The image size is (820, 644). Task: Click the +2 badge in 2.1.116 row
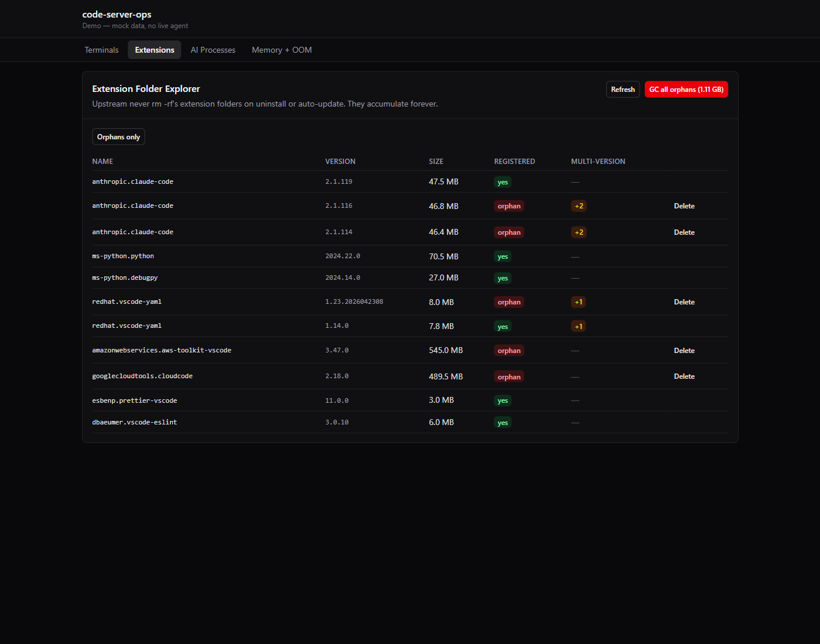click(579, 206)
